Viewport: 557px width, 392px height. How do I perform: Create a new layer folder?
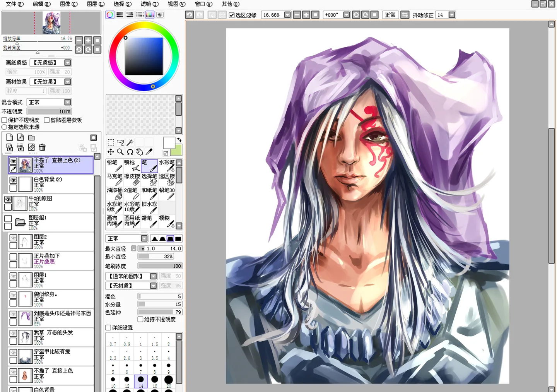31,138
